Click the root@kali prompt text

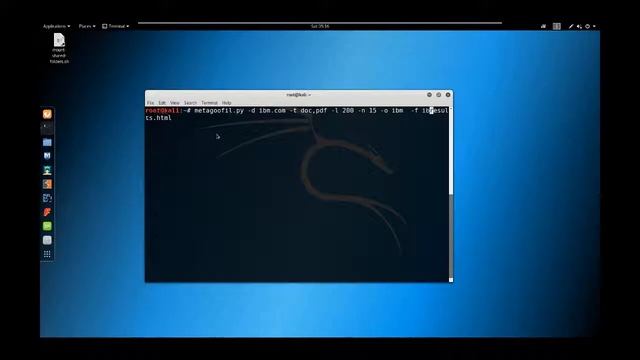tap(162, 111)
